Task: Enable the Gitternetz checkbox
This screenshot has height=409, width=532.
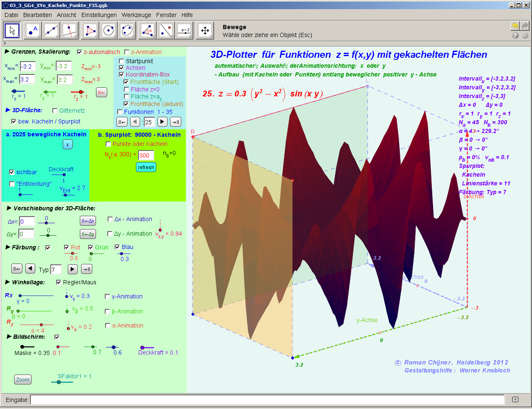Action: pyautogui.click(x=55, y=111)
